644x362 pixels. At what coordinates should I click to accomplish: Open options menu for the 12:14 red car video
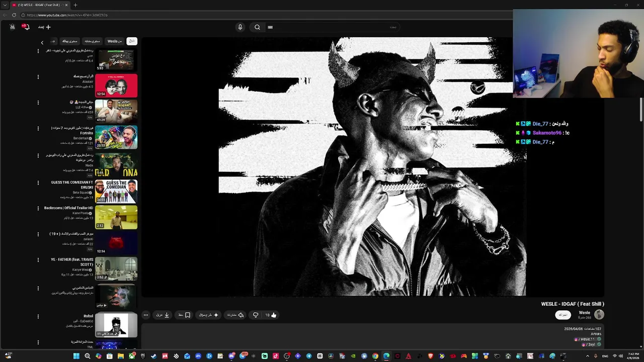38,234
